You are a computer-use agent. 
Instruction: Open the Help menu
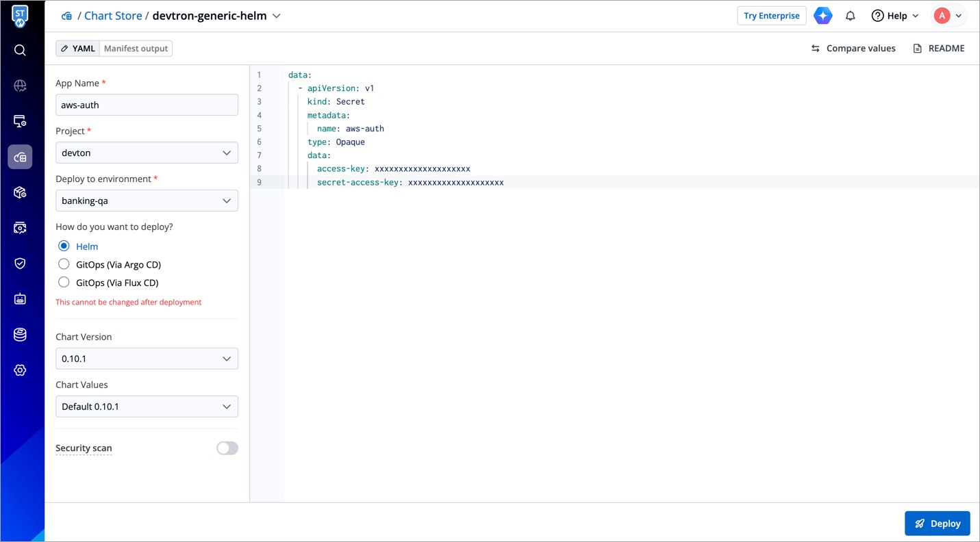point(894,16)
